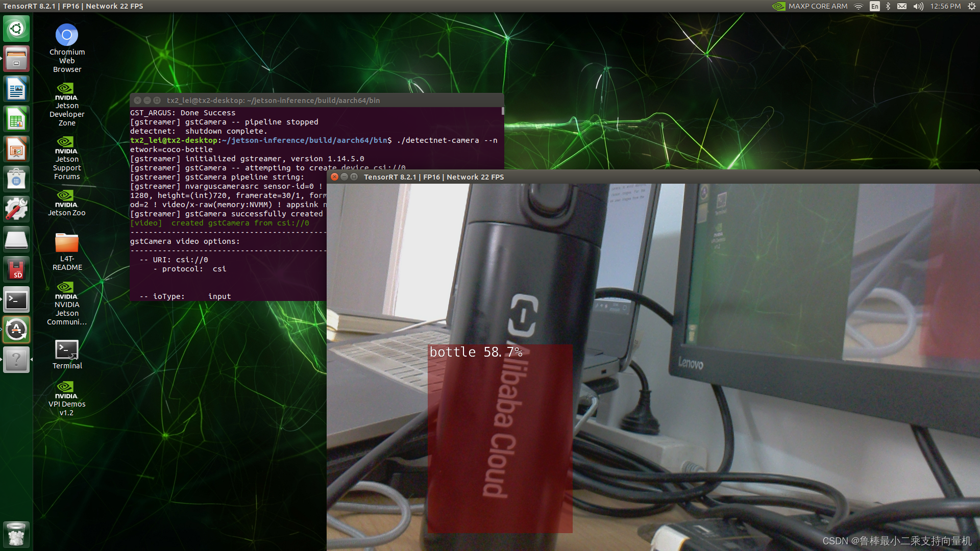Click terminal line 'detectnet: shutdown complete.'

pyautogui.click(x=199, y=131)
